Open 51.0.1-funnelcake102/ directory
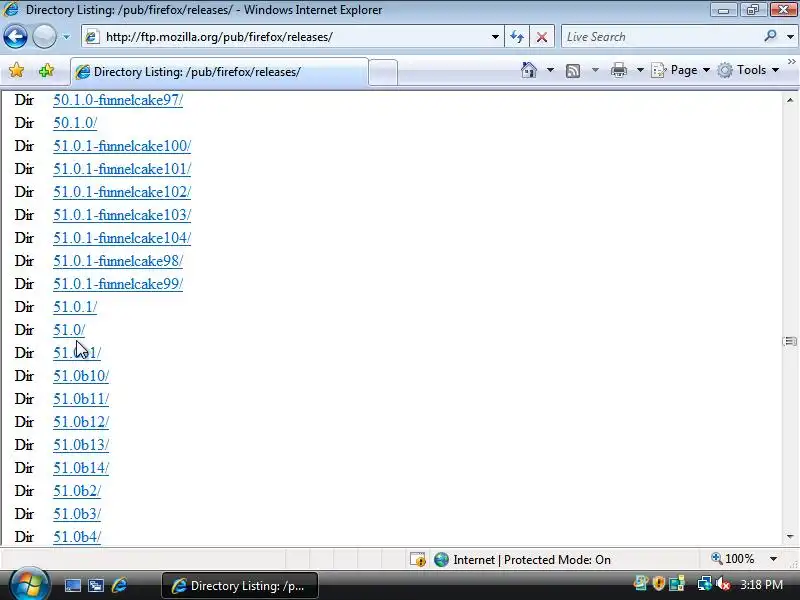This screenshot has height=600, width=800. pos(122,192)
